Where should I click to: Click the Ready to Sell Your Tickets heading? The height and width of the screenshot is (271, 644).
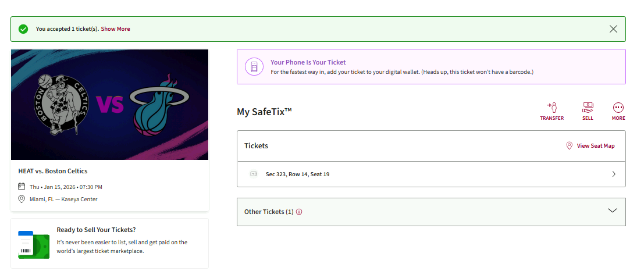[x=96, y=230]
